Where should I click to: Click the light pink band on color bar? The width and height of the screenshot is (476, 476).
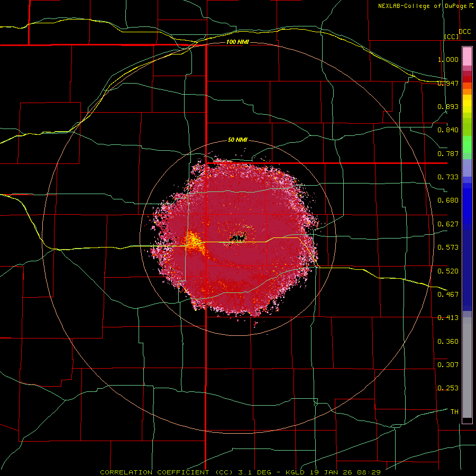[x=467, y=57]
